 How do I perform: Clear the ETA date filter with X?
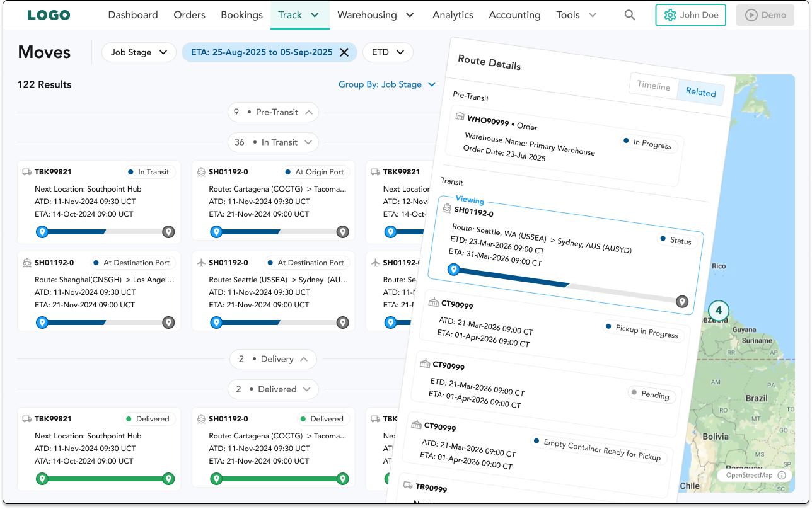(x=344, y=52)
